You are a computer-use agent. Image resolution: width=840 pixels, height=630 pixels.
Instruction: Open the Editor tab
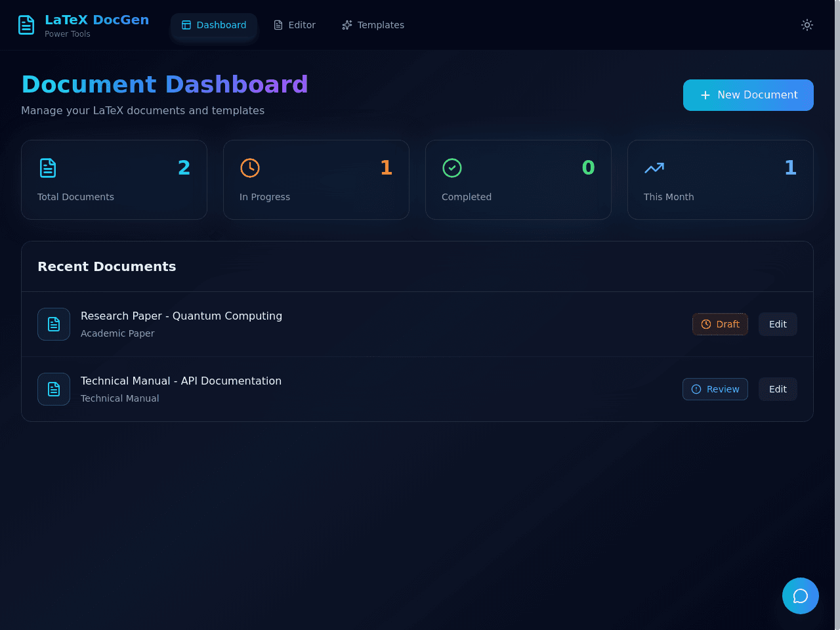pos(295,25)
